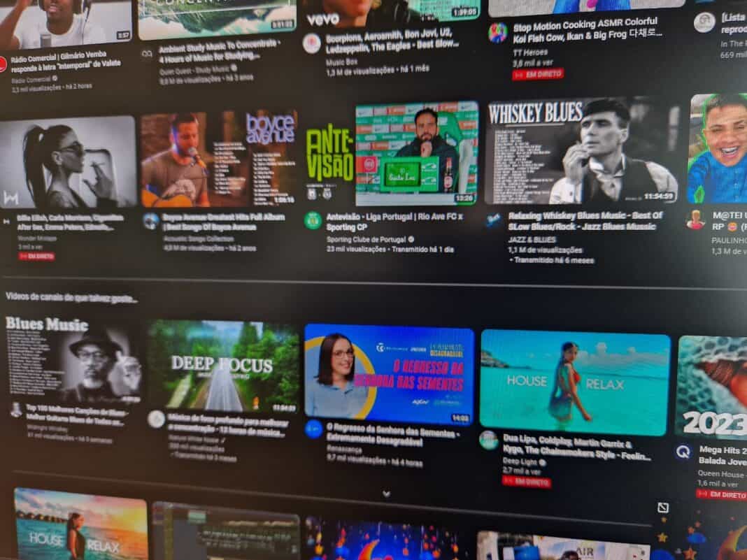747x560 pixels.
Task: Open Relaxing Whiskey Blues Music title
Action: coord(585,221)
